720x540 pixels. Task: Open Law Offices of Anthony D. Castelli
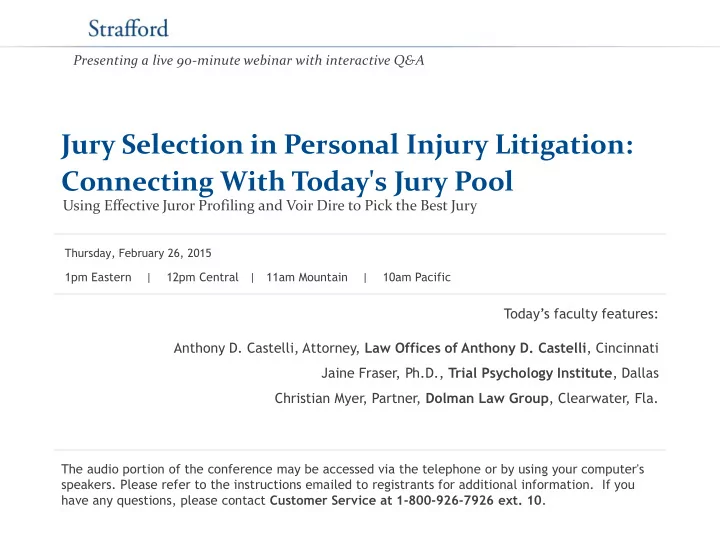coord(475,348)
